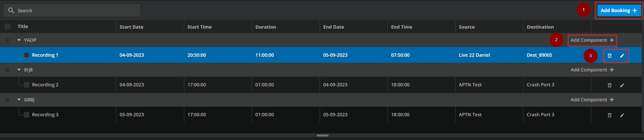Click the bottom panel resize handle
644x140 pixels.
[322, 135]
